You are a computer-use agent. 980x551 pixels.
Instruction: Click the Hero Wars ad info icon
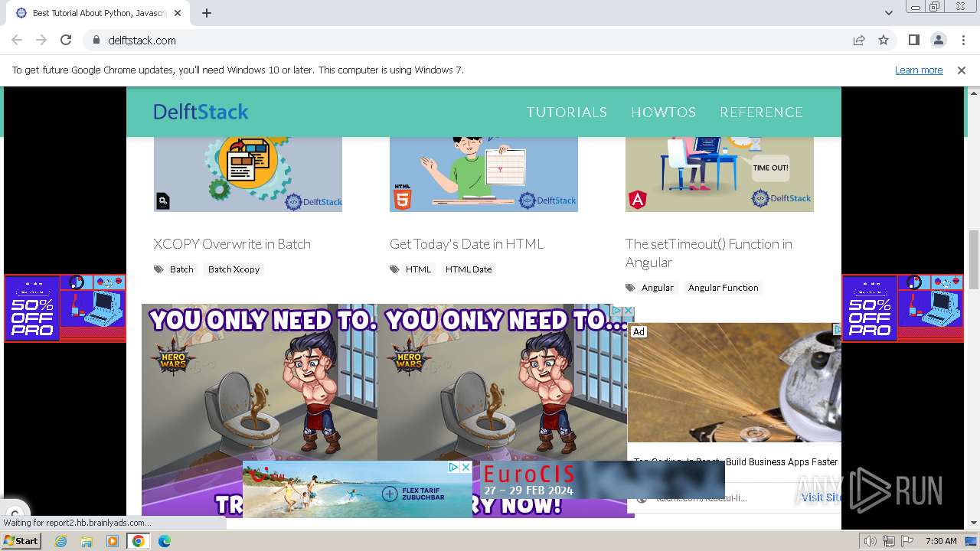tap(617, 311)
